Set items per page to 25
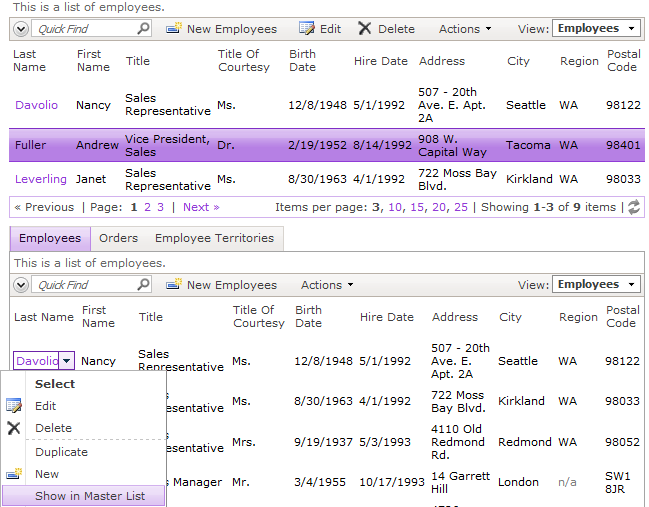649x507 pixels. pyautogui.click(x=461, y=207)
